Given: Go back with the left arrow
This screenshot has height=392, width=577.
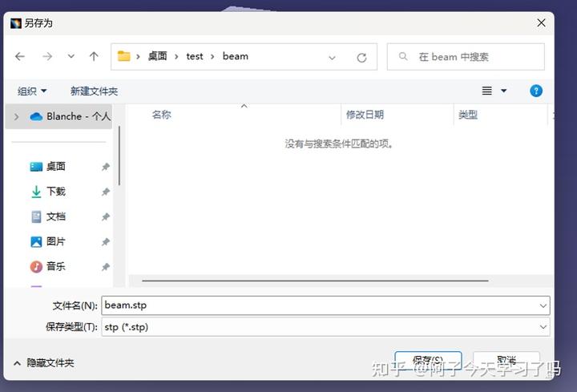Looking at the screenshot, I should coord(20,57).
